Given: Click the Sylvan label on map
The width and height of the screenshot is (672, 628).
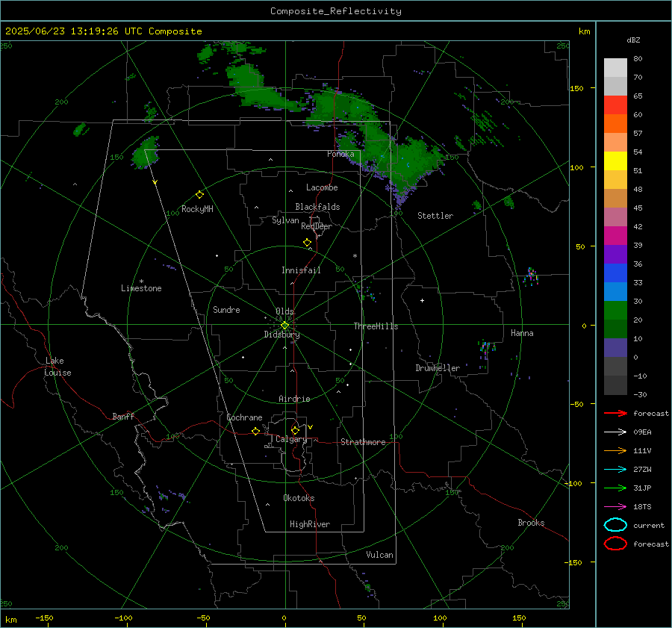Looking at the screenshot, I should (285, 220).
